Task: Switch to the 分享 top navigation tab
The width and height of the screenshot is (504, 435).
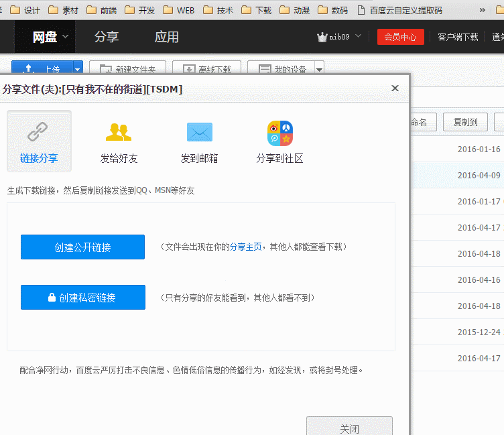Action: pyautogui.click(x=107, y=37)
